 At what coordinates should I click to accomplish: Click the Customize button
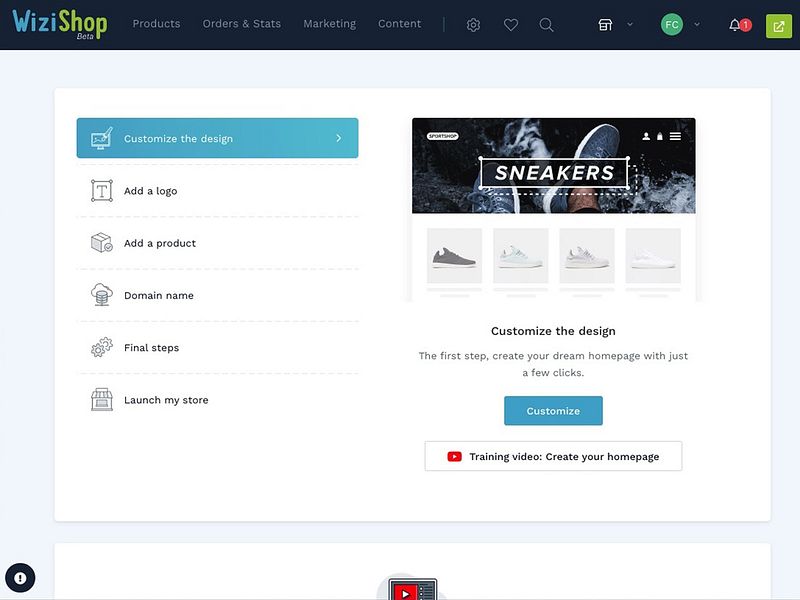pyautogui.click(x=553, y=411)
